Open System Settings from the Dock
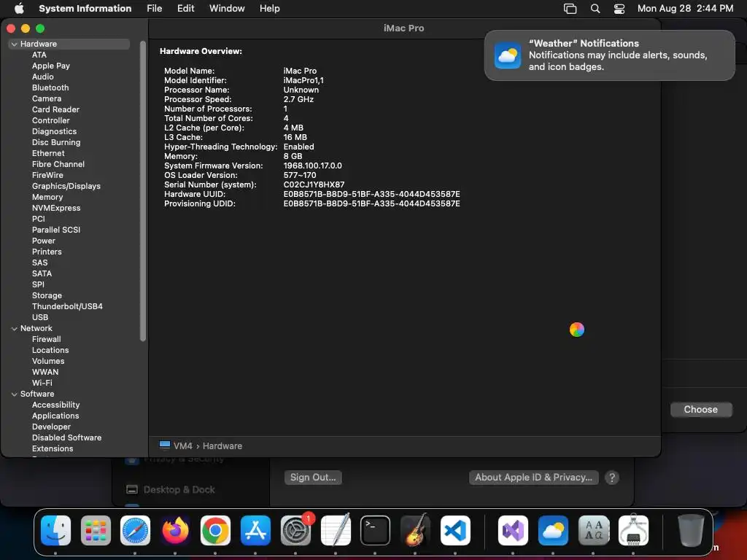The height and width of the screenshot is (560, 747). point(295,530)
